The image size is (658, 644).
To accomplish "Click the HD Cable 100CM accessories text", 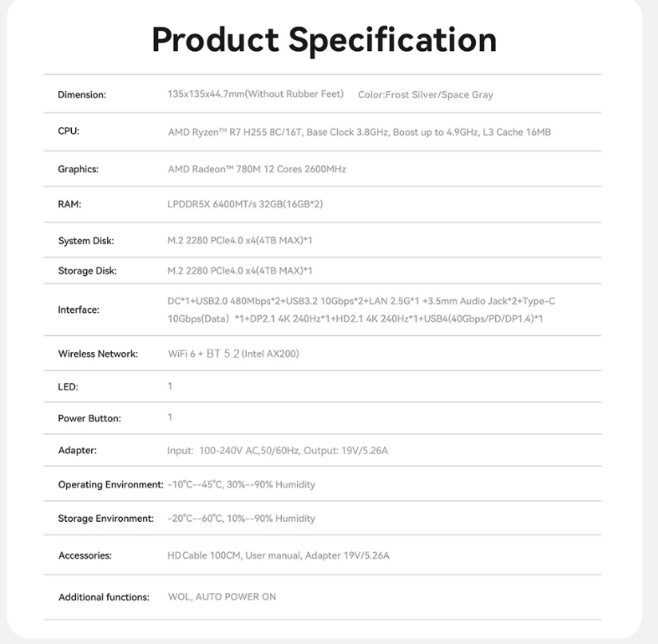I will pos(279,555).
